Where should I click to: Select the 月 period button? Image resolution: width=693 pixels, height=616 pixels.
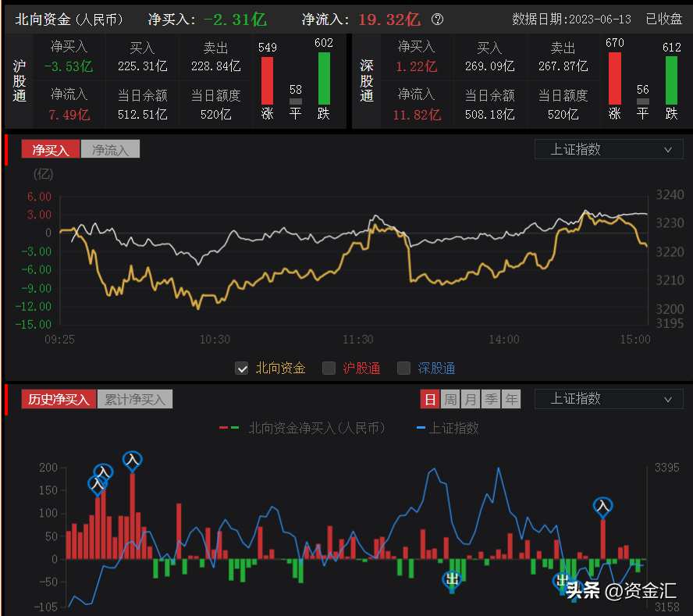(471, 399)
